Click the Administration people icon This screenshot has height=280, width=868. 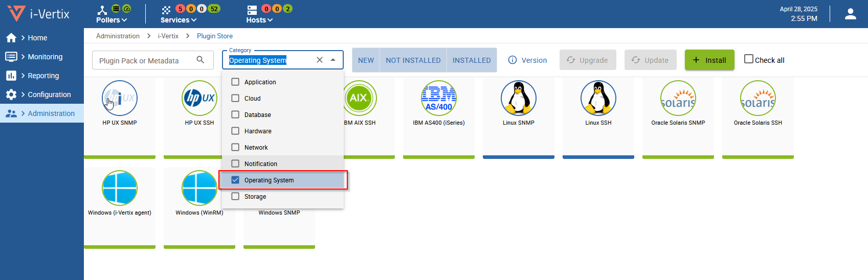tap(11, 113)
